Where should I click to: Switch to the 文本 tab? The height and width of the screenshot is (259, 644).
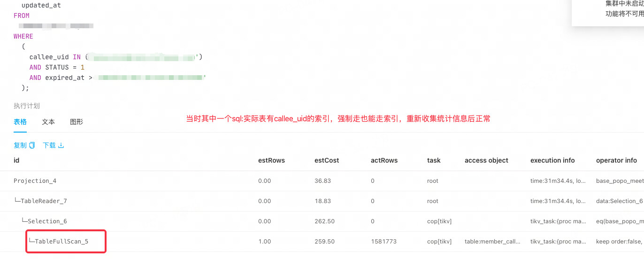click(x=48, y=122)
